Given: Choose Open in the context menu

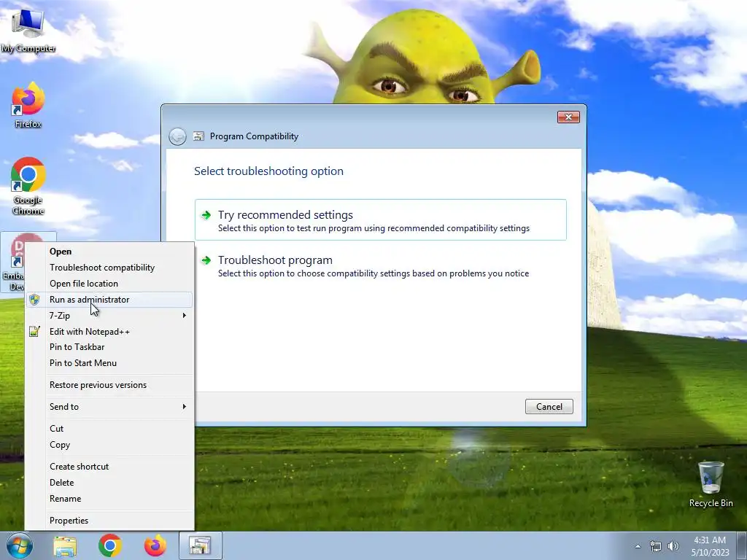Looking at the screenshot, I should 109,252.
